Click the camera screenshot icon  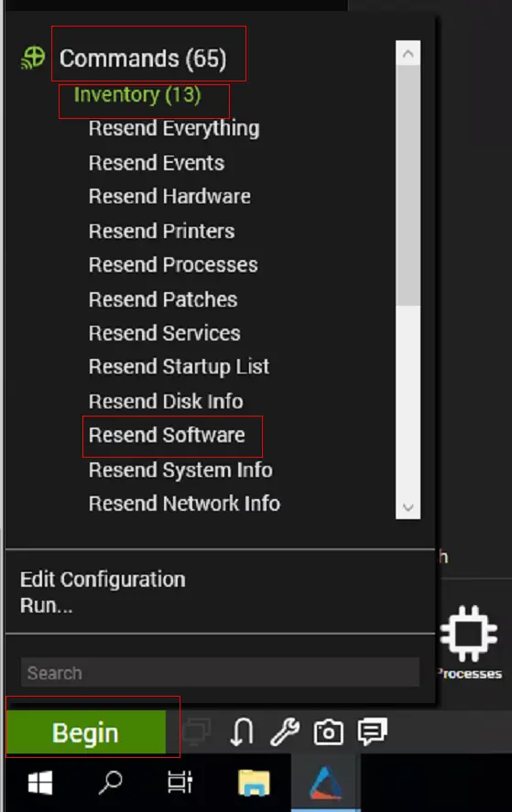[x=328, y=732]
